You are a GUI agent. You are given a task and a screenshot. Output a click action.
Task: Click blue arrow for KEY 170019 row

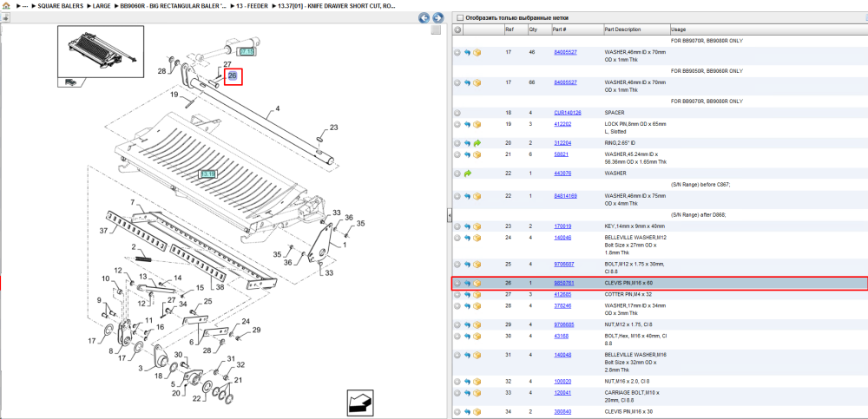point(467,226)
